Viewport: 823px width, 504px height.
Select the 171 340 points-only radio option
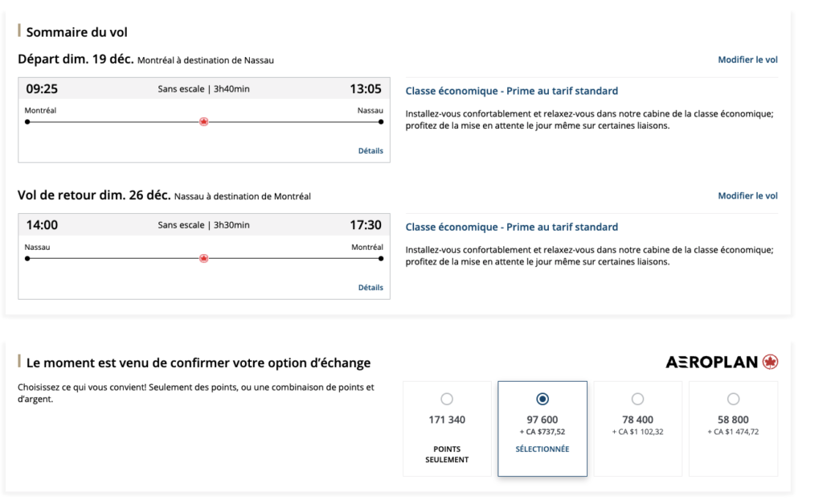click(447, 399)
